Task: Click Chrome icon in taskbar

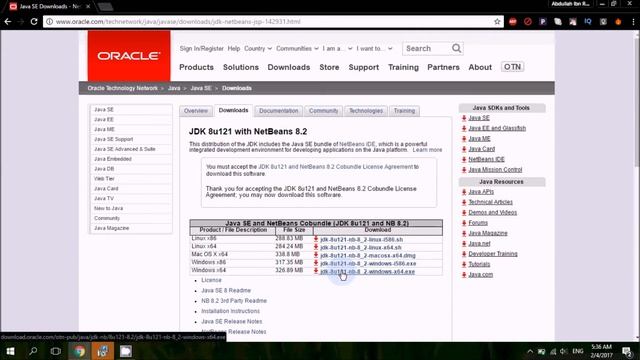Action: [79, 351]
